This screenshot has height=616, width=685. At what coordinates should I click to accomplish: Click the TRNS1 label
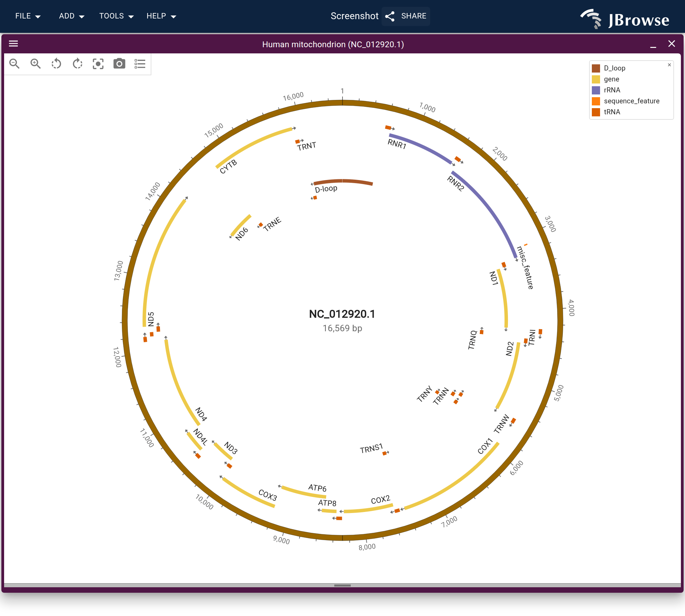pos(371,449)
